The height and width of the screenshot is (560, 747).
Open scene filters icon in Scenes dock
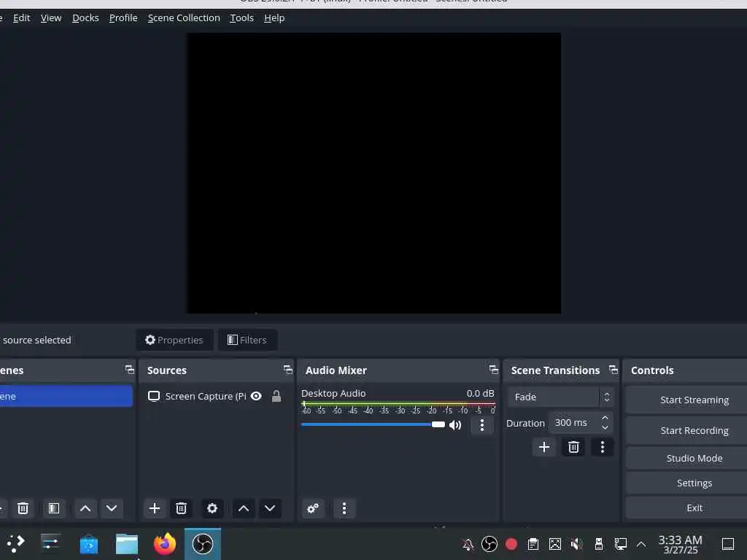(x=54, y=508)
